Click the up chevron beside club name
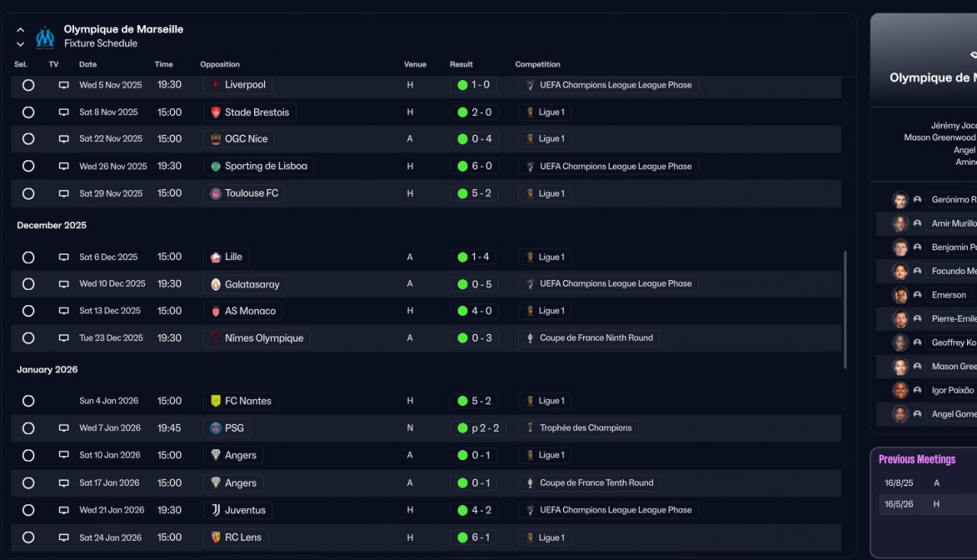 click(21, 30)
